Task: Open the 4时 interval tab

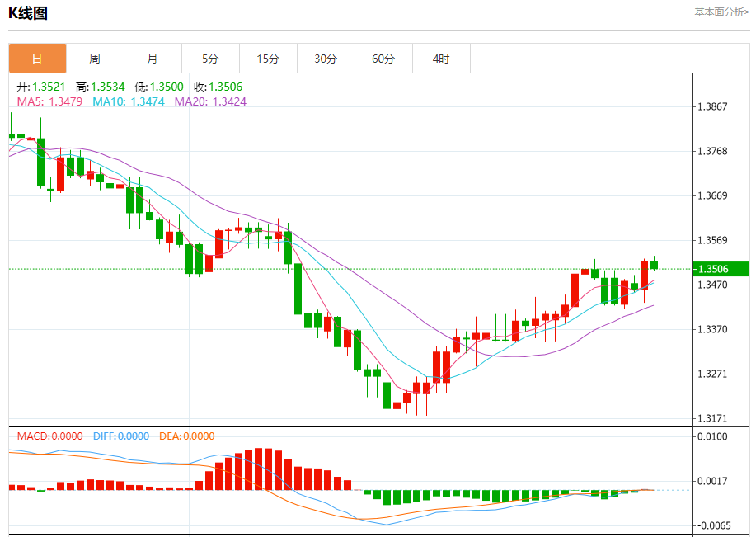Action: [442, 59]
